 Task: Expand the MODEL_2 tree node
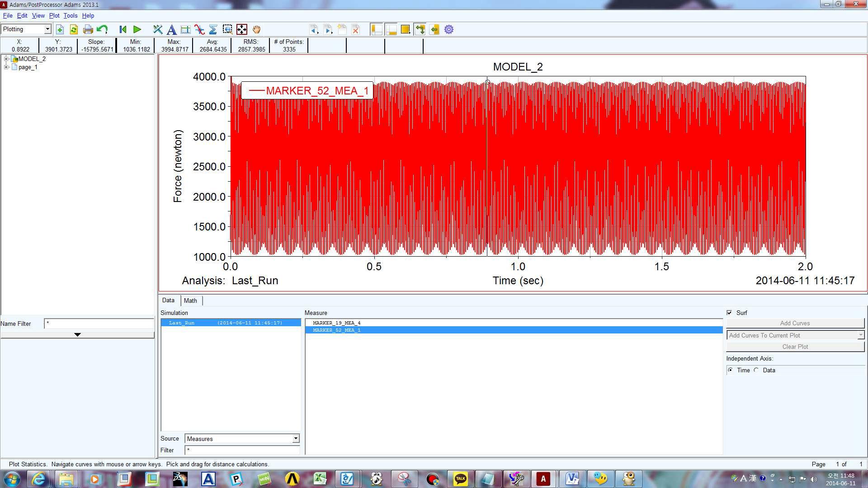pos(5,58)
